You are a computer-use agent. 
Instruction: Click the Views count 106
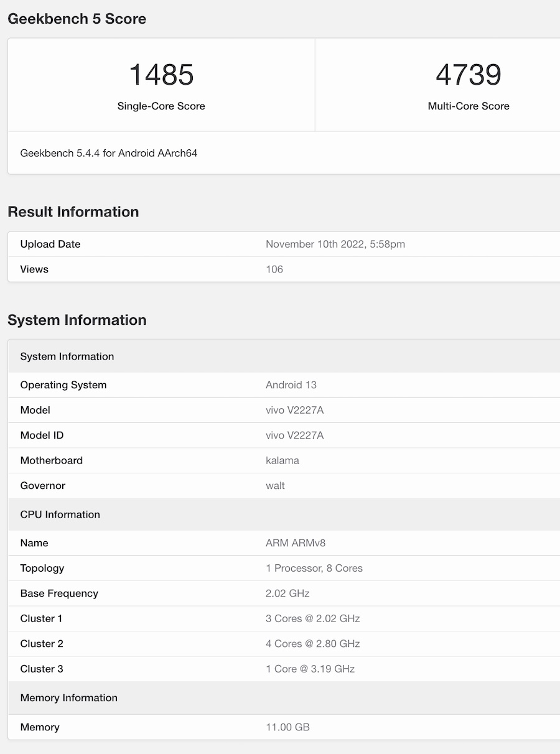click(274, 269)
